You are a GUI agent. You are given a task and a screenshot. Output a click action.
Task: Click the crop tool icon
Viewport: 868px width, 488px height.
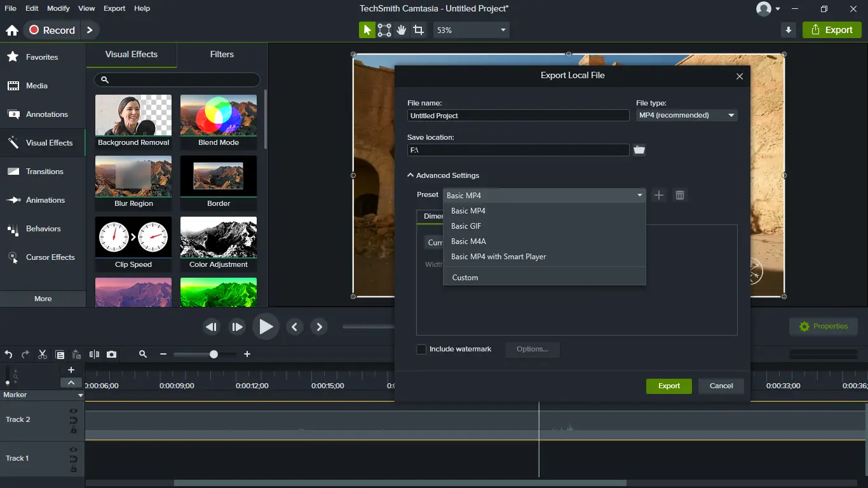coord(418,30)
